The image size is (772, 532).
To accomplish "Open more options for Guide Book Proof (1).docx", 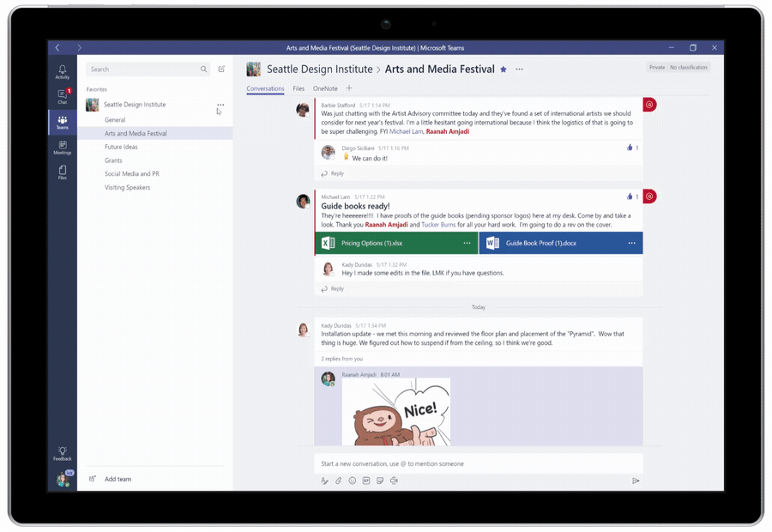I will [631, 243].
